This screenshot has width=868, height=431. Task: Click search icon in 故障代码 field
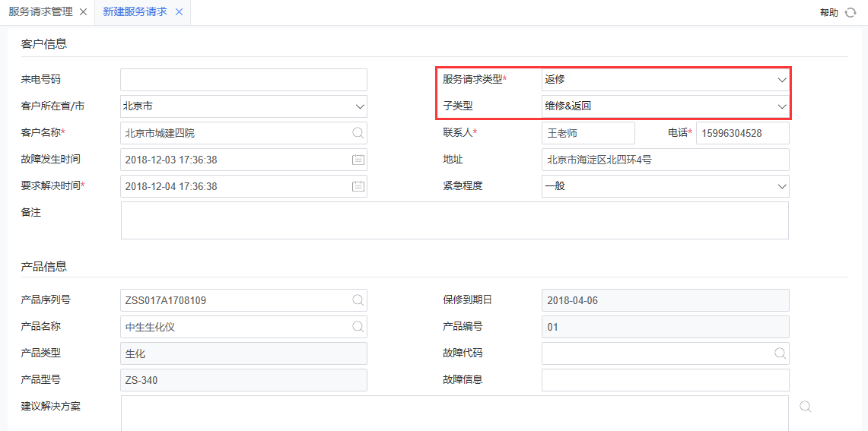click(780, 353)
